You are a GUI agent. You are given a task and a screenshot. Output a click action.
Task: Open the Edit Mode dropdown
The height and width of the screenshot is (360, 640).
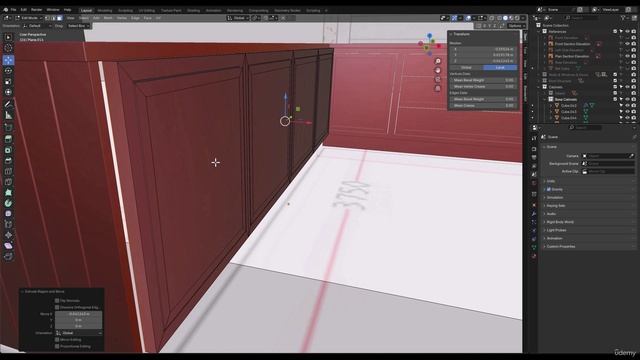[29, 18]
